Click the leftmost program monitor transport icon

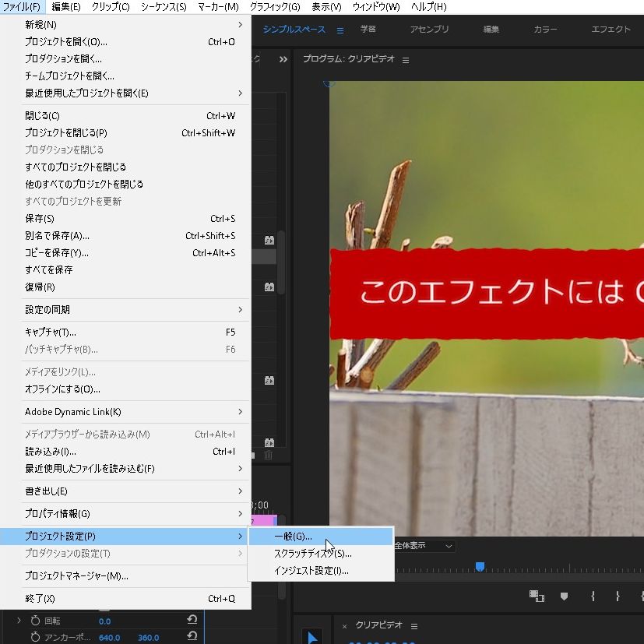[x=536, y=596]
